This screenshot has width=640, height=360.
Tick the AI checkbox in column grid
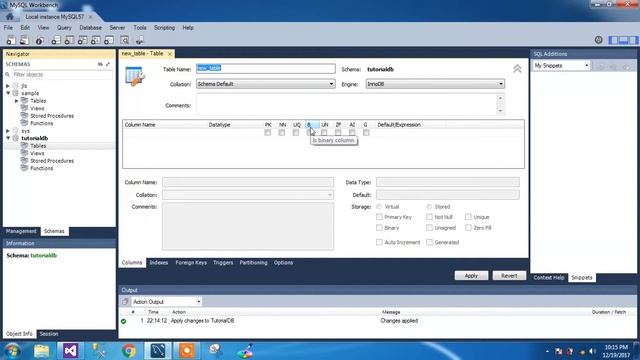pos(352,133)
